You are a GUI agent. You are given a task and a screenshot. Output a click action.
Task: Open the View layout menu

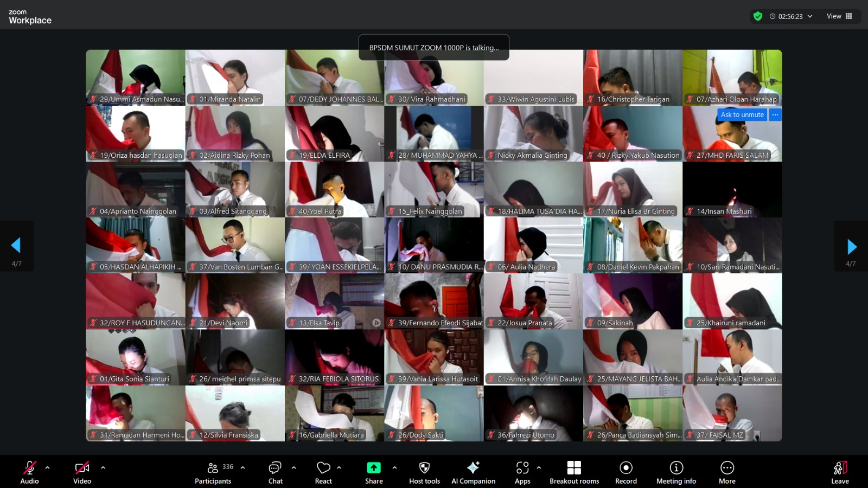point(839,16)
